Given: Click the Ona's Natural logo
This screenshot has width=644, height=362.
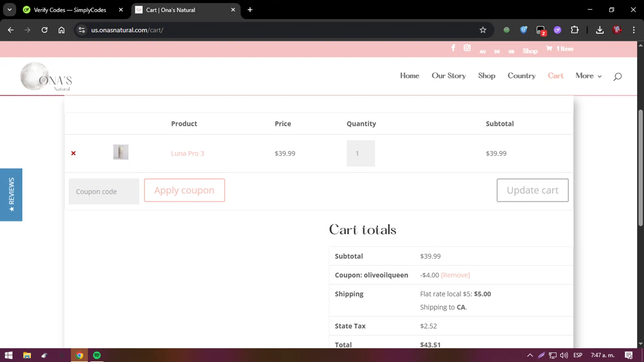Looking at the screenshot, I should (46, 76).
